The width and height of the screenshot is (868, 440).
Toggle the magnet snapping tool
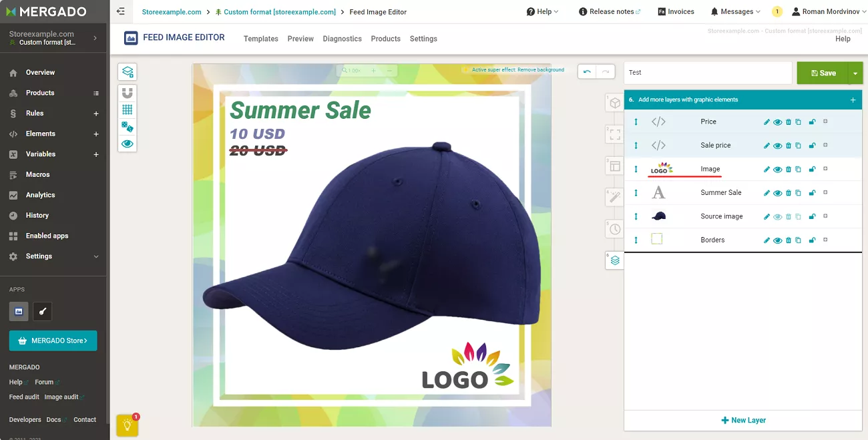128,93
